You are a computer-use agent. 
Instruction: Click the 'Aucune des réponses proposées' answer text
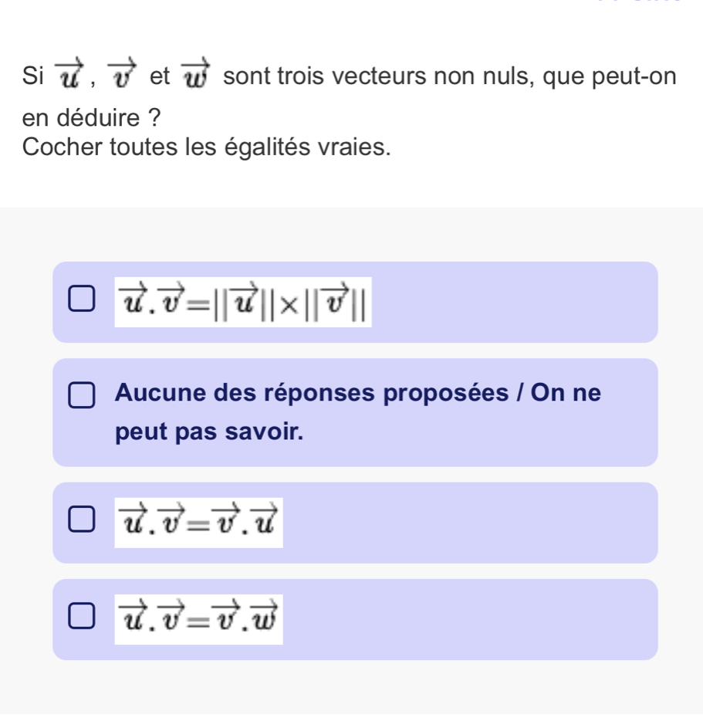click(357, 393)
